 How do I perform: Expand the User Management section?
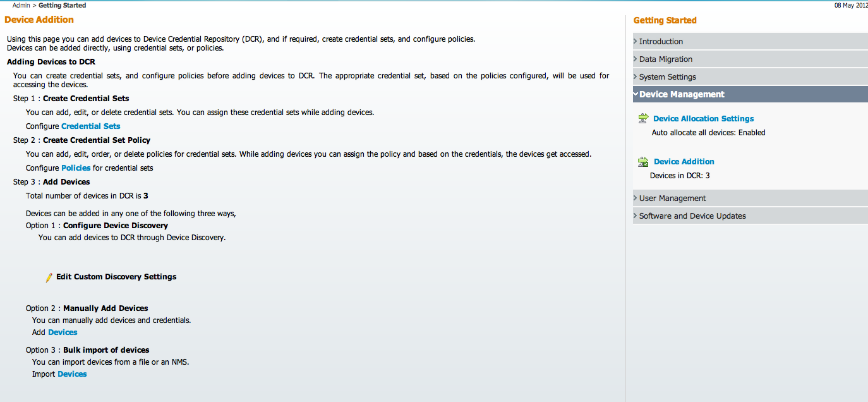tap(672, 198)
